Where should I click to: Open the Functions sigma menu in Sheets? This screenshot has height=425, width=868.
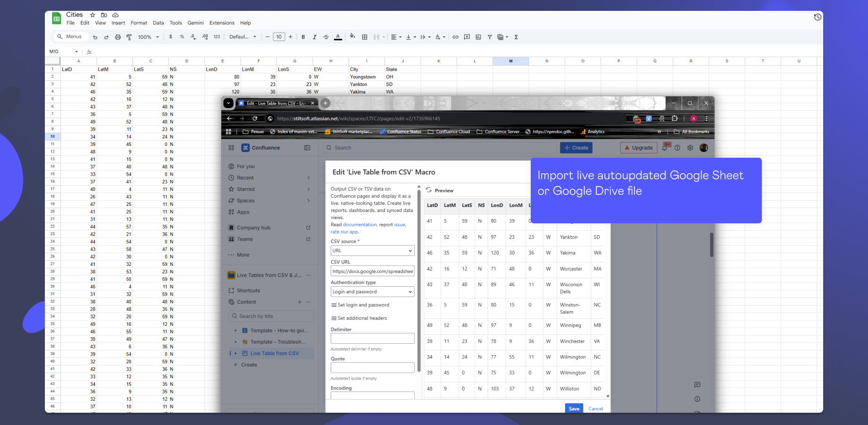tap(516, 37)
